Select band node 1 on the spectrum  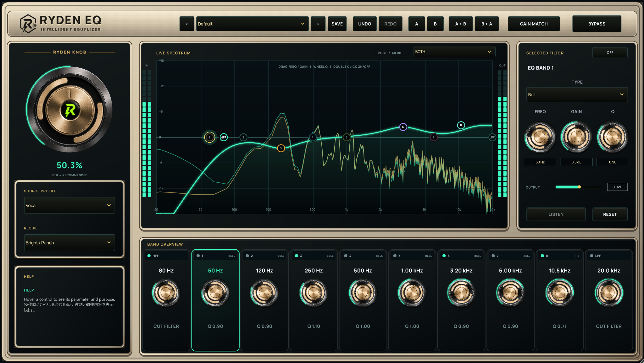[x=209, y=137]
